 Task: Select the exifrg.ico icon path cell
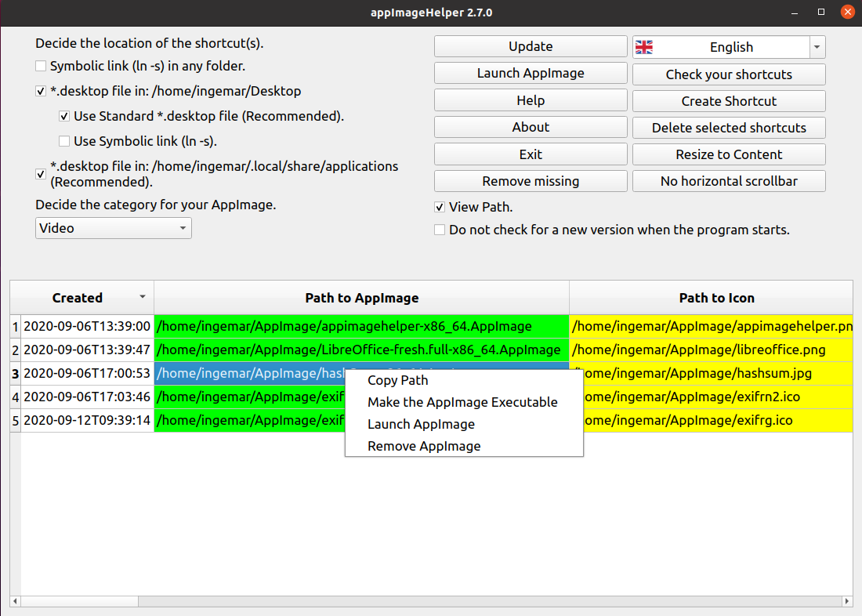pyautogui.click(x=718, y=421)
